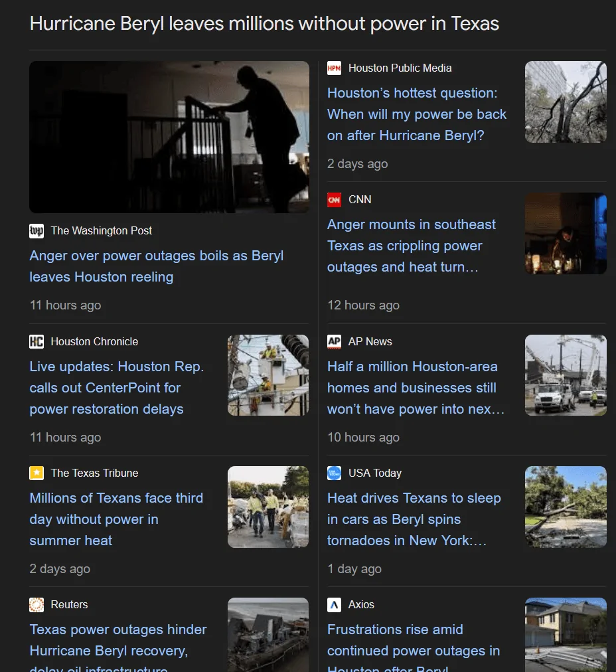
Task: Click the Houston Chronicle logo icon
Action: (x=37, y=341)
